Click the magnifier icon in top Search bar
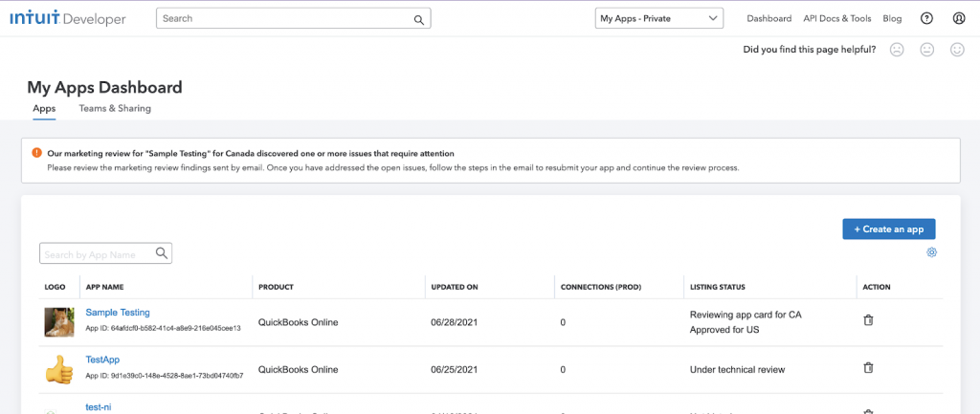Image resolution: width=980 pixels, height=414 pixels. coord(419,19)
